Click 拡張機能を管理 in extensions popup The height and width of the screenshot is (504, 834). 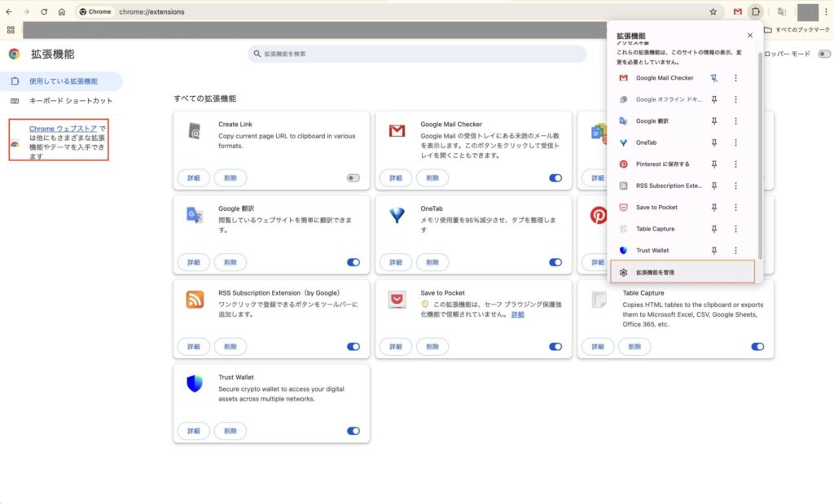point(683,272)
